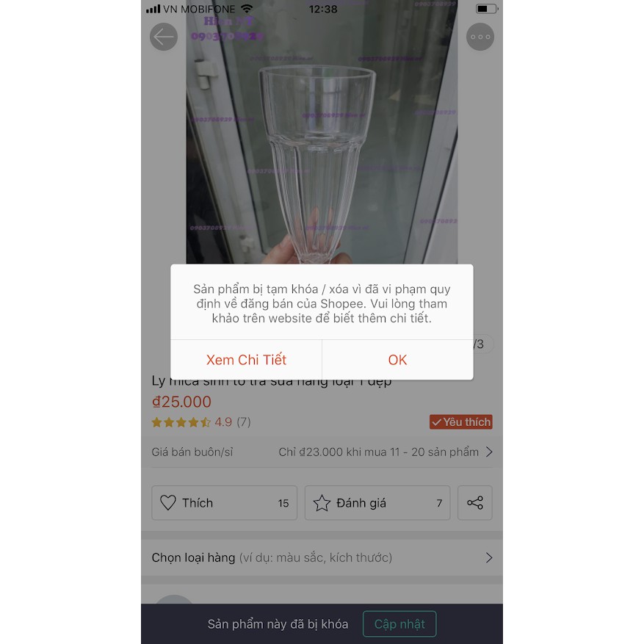Tap the wholesale price ₫23.000 text

pyautogui.click(x=379, y=452)
